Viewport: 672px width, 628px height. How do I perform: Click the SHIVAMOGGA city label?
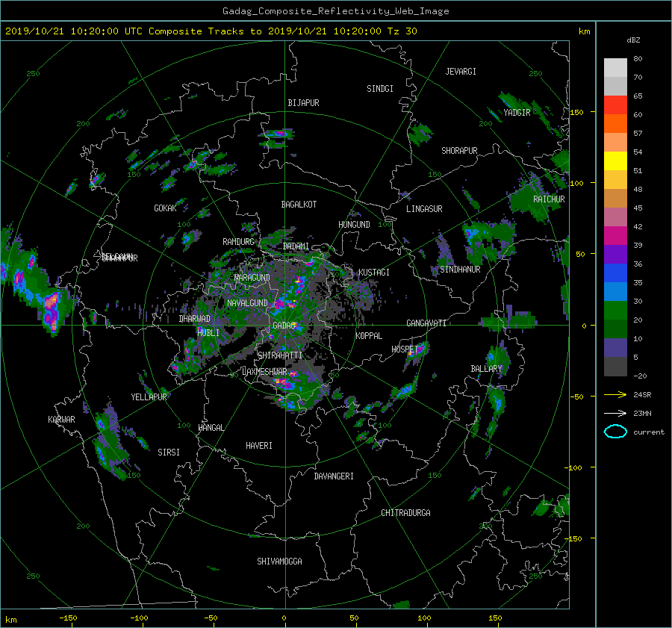[x=279, y=562]
